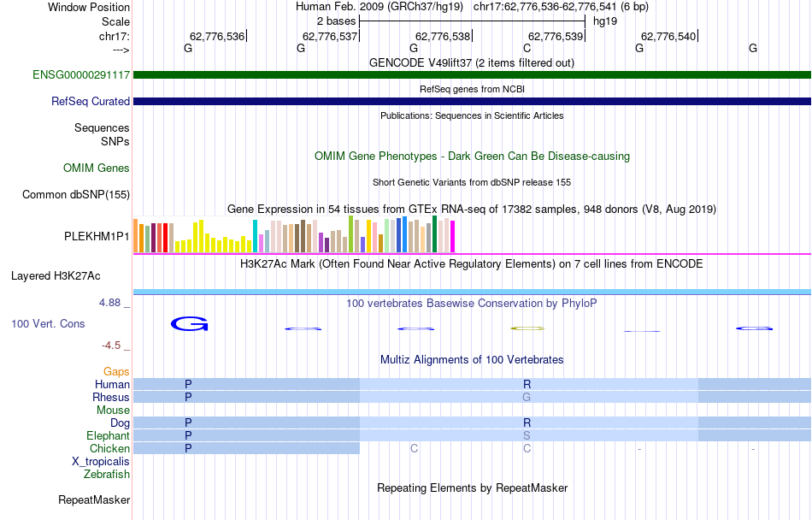Click the 100 Vert. Cons label

point(48,323)
